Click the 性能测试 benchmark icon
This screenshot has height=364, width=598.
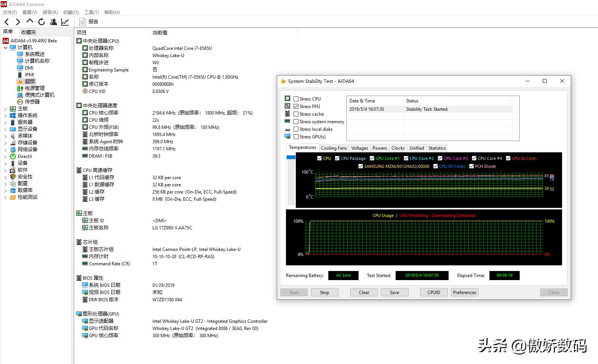point(13,197)
